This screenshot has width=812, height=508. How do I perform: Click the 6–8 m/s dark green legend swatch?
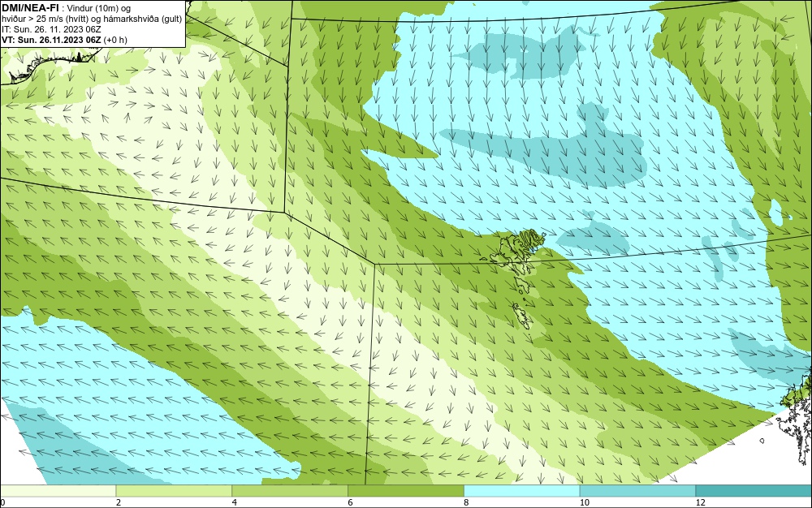coord(406,491)
